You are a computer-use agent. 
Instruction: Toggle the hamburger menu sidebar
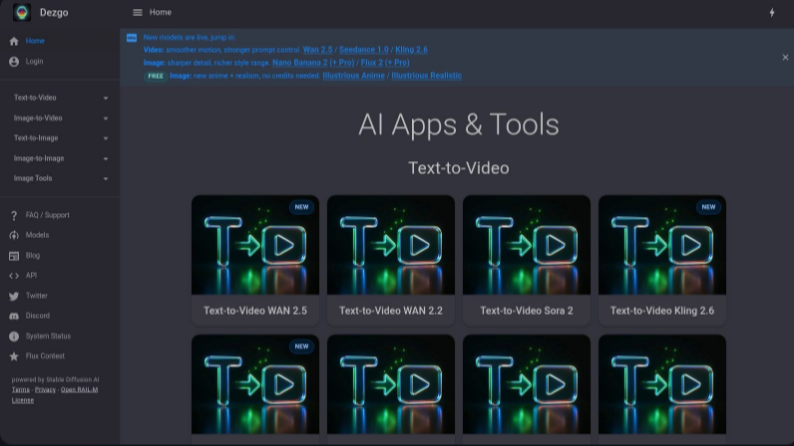pyautogui.click(x=137, y=13)
